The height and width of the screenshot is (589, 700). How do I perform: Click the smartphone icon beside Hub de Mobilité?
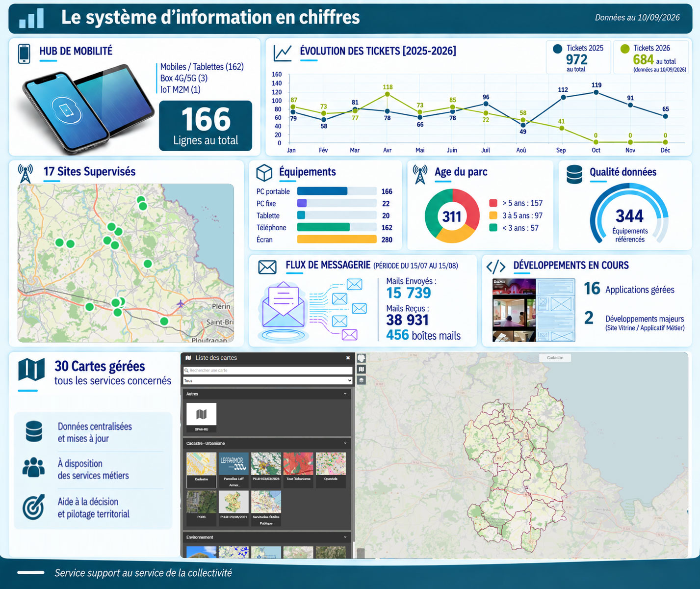coord(24,54)
